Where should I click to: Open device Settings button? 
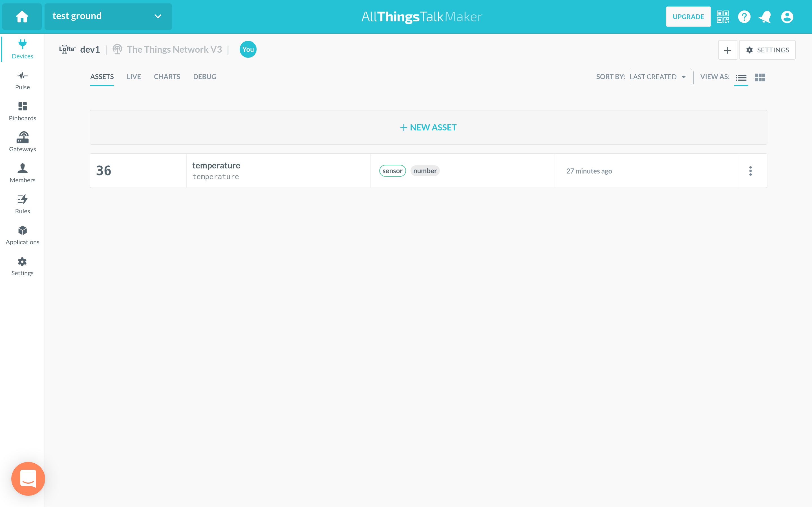tap(767, 50)
